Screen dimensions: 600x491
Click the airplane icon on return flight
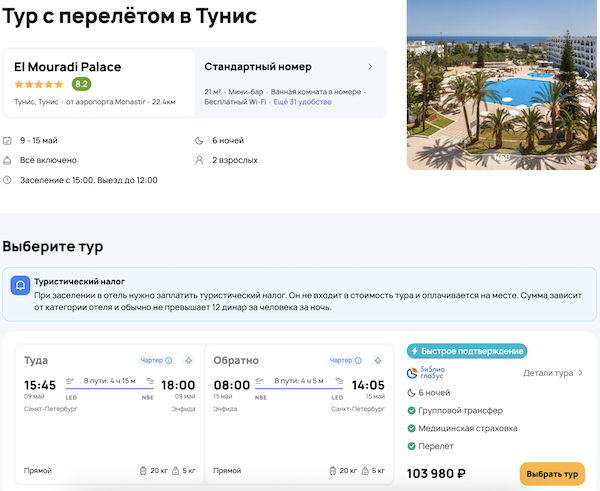[x=378, y=360]
